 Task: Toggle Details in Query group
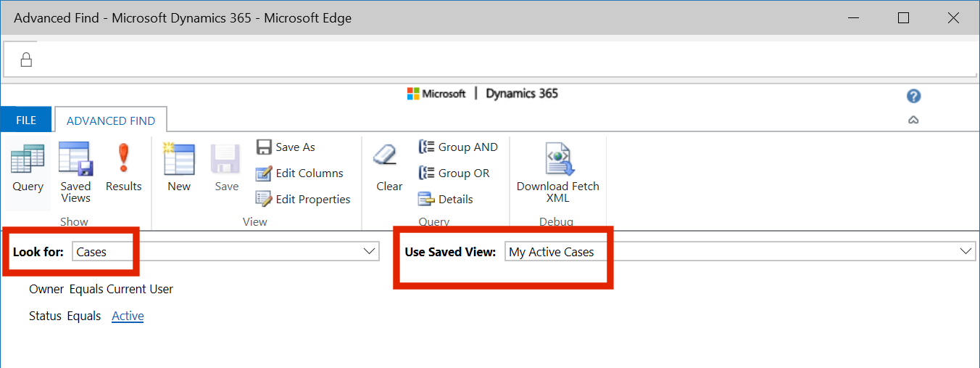coord(446,200)
